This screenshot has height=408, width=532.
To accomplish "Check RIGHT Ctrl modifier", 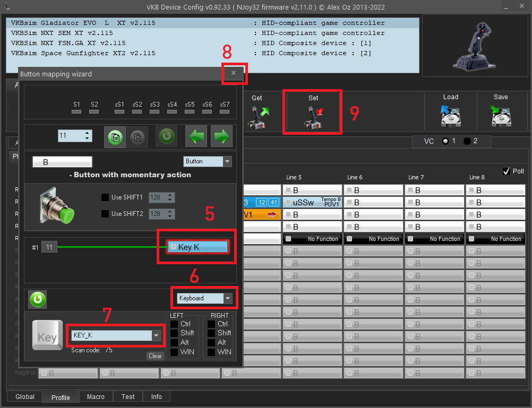I will [x=211, y=324].
